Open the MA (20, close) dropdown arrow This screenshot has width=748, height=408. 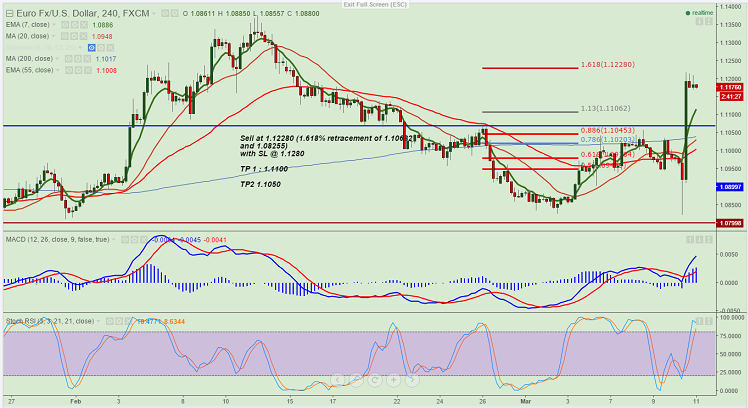(54, 36)
